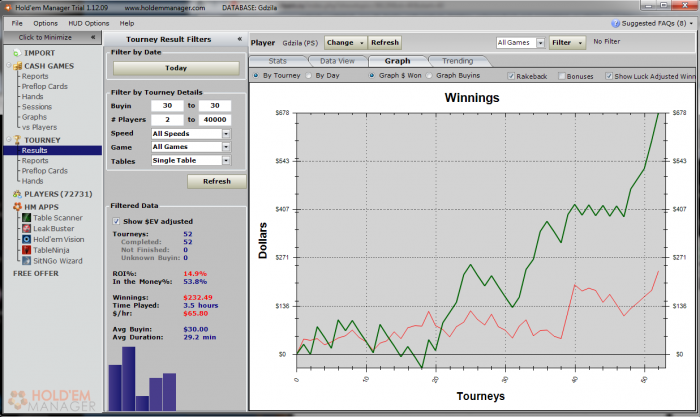This screenshot has width=700, height=417.
Task: Open the HUD Options menu
Action: click(88, 23)
